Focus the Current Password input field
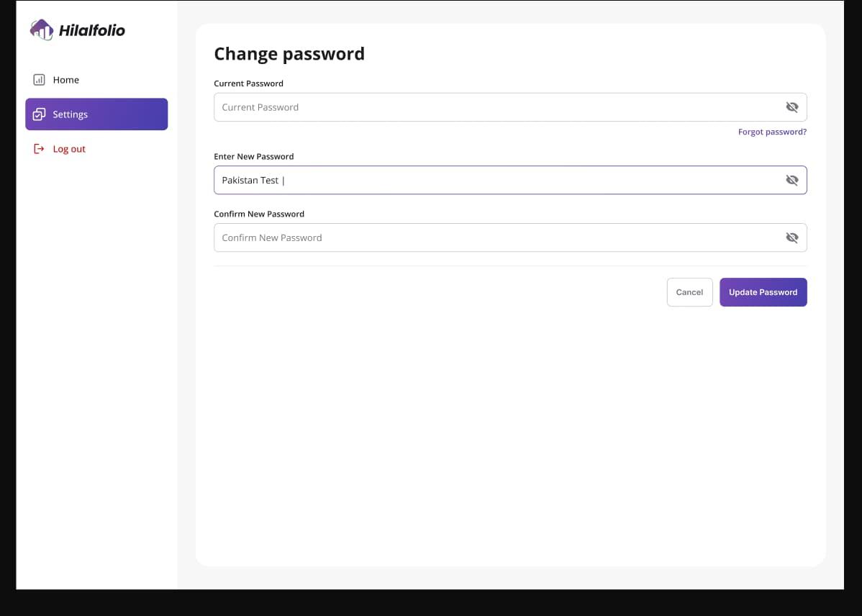Viewport: 862px width, 616px height. [510, 107]
